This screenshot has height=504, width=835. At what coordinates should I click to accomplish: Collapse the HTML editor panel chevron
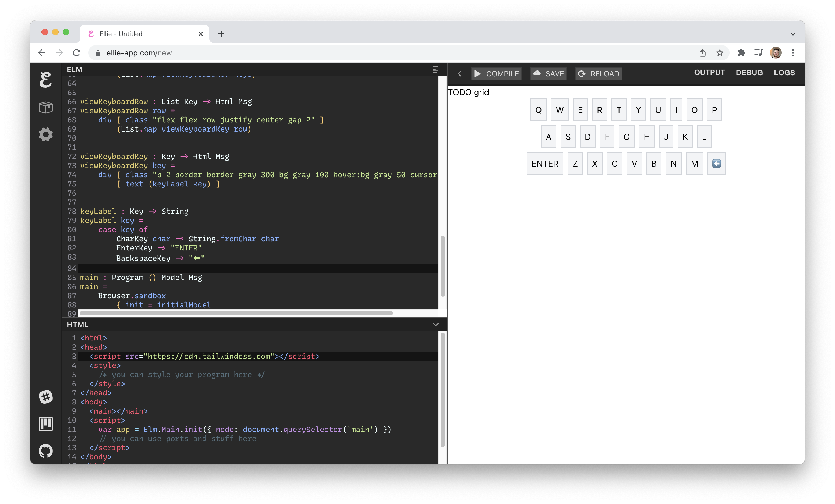pos(436,325)
